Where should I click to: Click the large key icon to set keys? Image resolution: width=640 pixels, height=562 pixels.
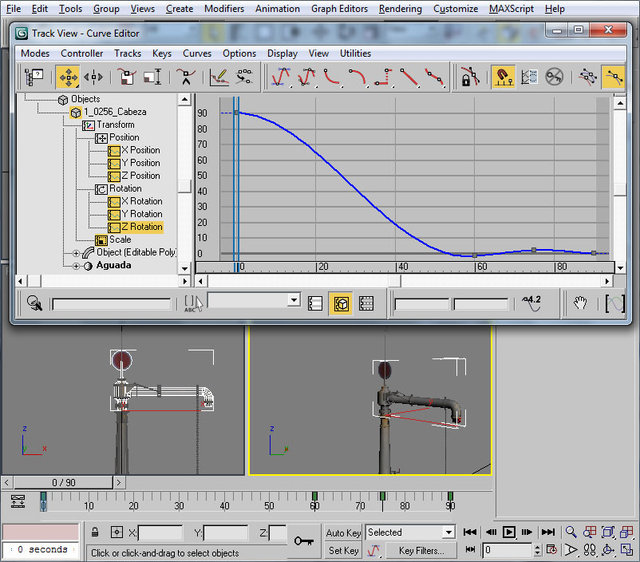(x=304, y=540)
